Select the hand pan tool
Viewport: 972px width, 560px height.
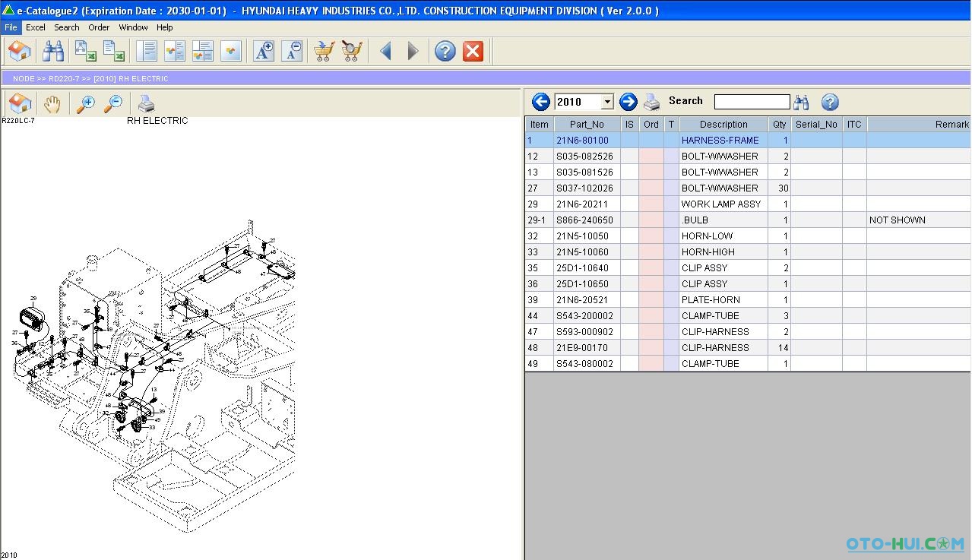click(52, 103)
